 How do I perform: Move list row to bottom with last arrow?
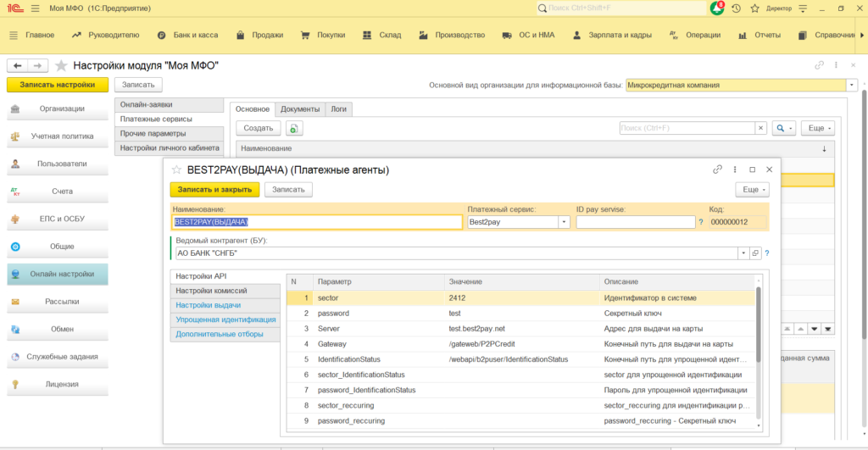coord(827,329)
